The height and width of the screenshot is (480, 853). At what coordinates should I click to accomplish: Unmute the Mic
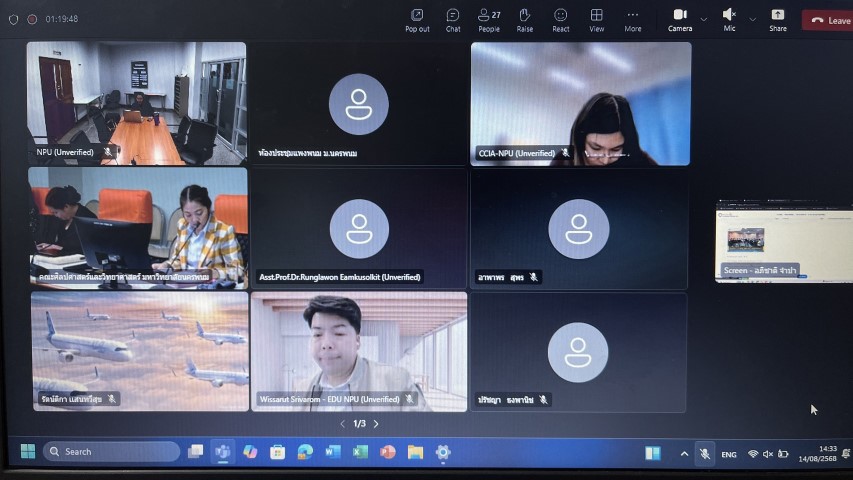point(729,19)
